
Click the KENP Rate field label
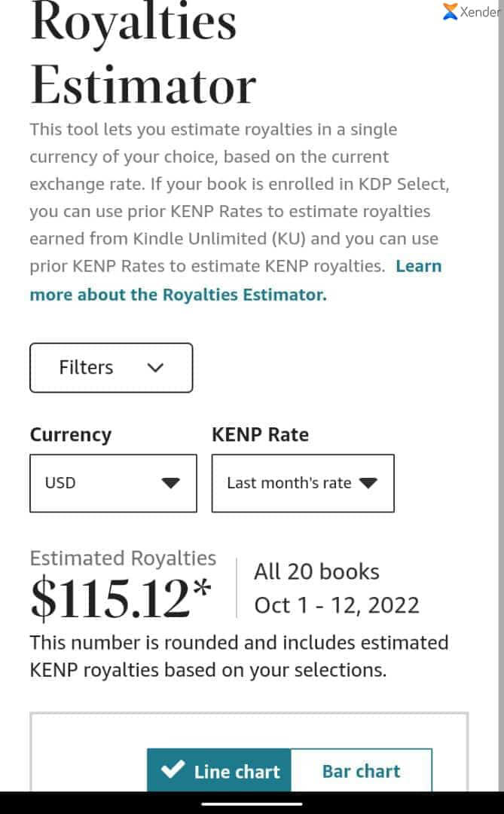260,435
